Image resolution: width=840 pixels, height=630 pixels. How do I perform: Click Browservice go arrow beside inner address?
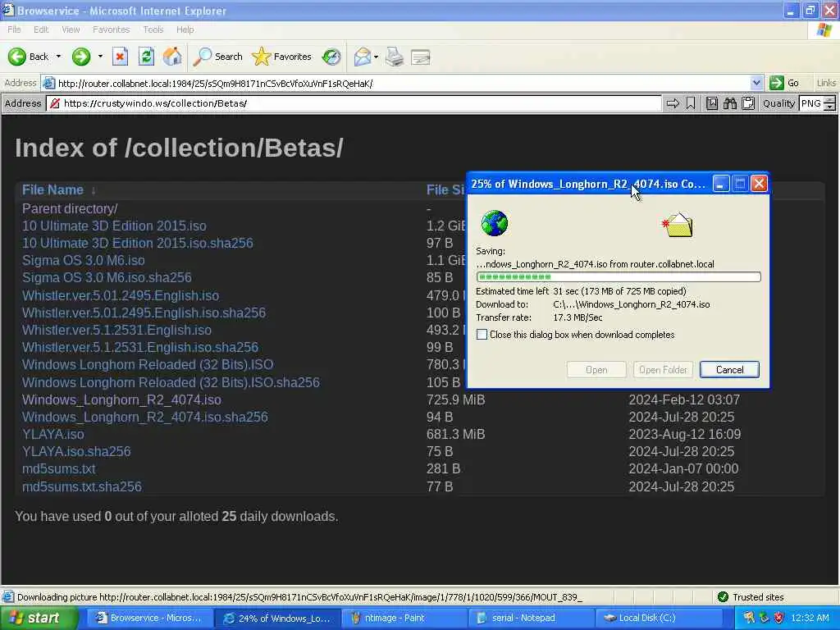click(x=673, y=103)
